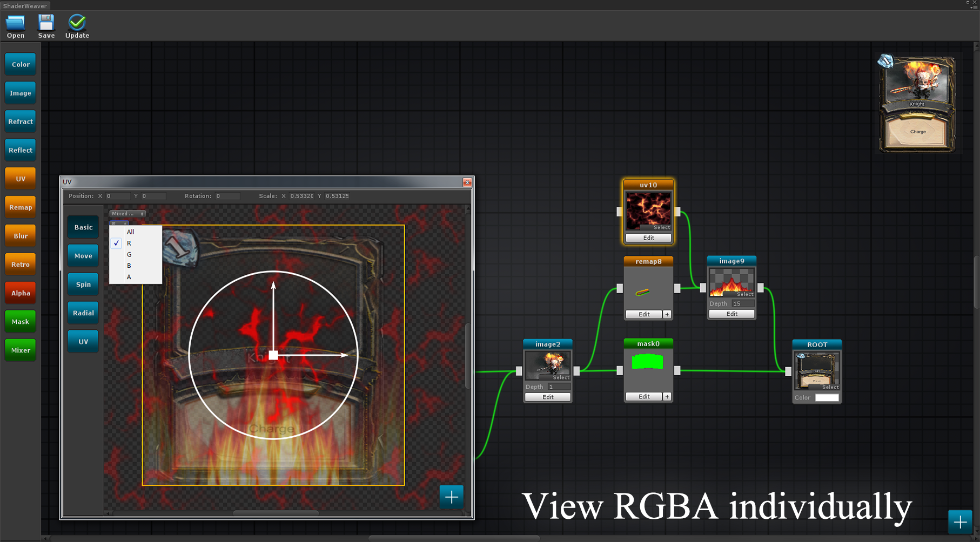Add an Alpha node
Image resolution: width=980 pixels, height=542 pixels.
pos(21,293)
